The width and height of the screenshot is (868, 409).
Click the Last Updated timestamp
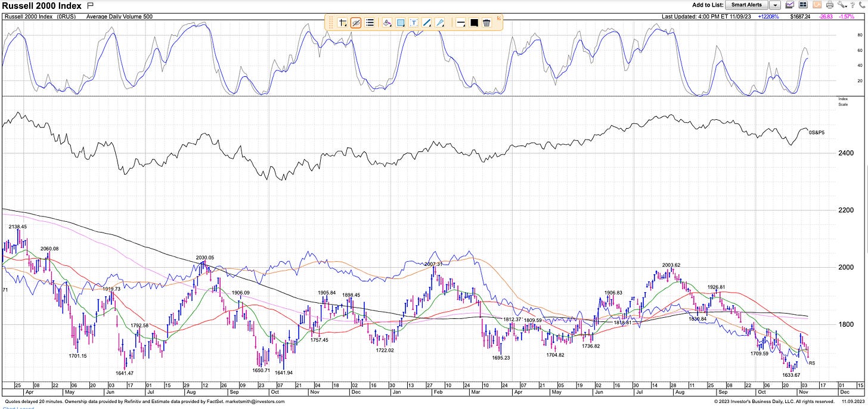tap(706, 17)
